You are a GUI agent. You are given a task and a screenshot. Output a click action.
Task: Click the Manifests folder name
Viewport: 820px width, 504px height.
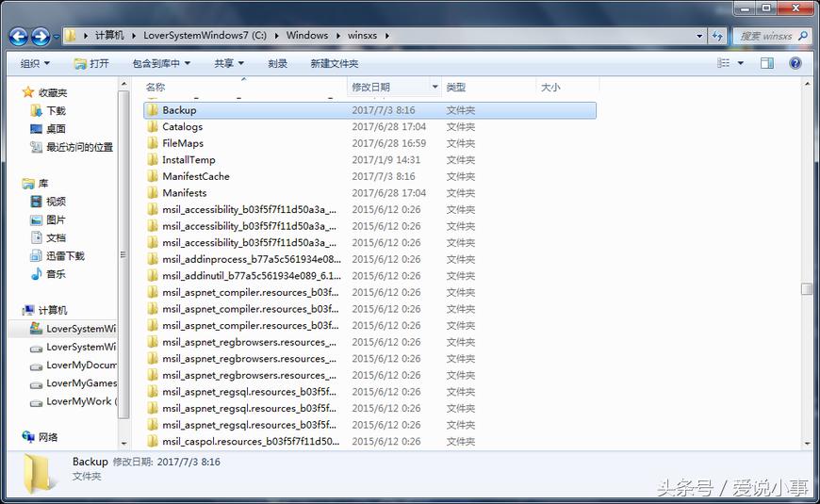[x=184, y=193]
